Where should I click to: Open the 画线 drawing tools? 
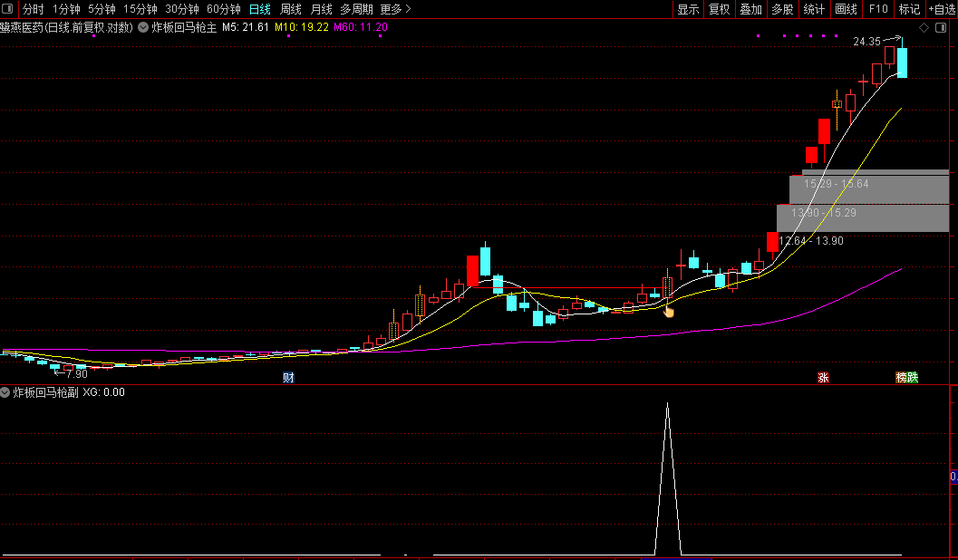846,9
